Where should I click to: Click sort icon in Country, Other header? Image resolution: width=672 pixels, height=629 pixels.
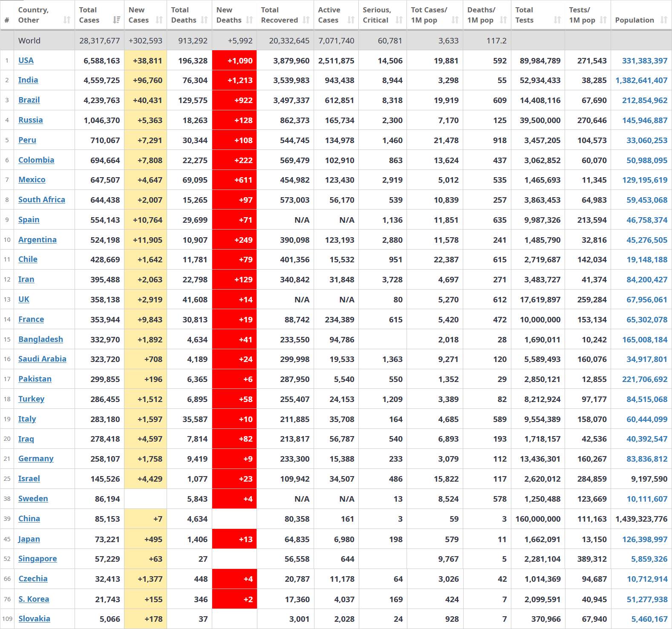pyautogui.click(x=67, y=20)
